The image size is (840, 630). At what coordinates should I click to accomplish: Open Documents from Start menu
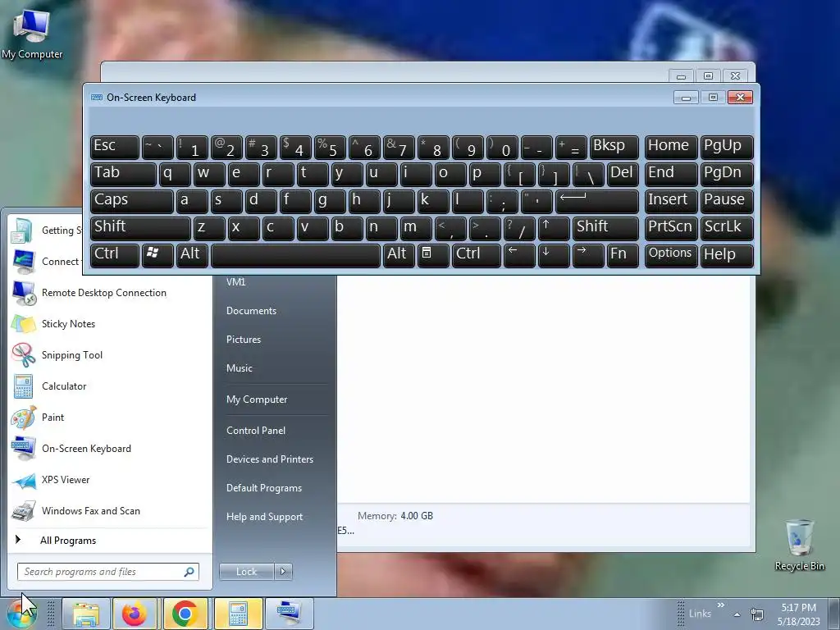point(251,311)
